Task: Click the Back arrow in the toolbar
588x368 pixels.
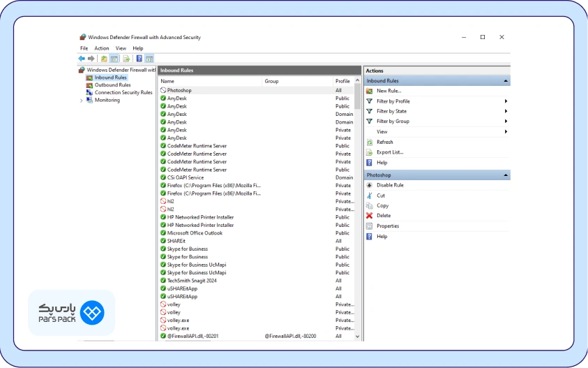Action: 82,59
